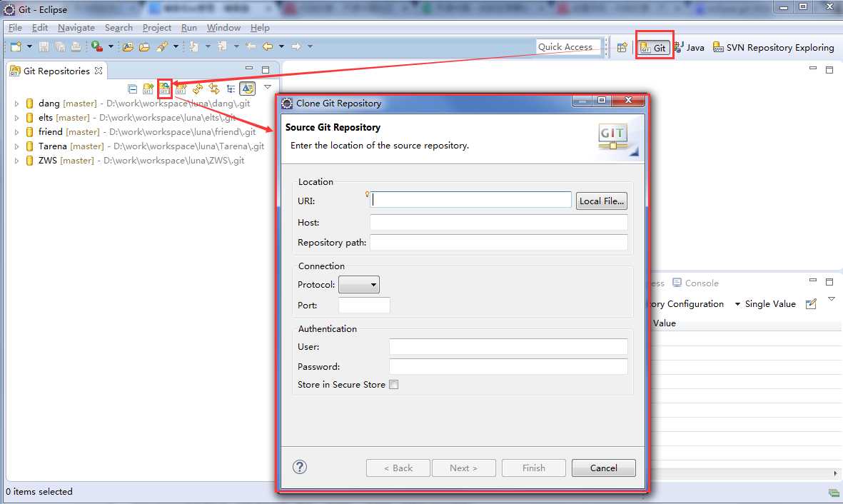Click Add existing local Git repository icon
This screenshot has height=504, width=843.
pyautogui.click(x=148, y=89)
